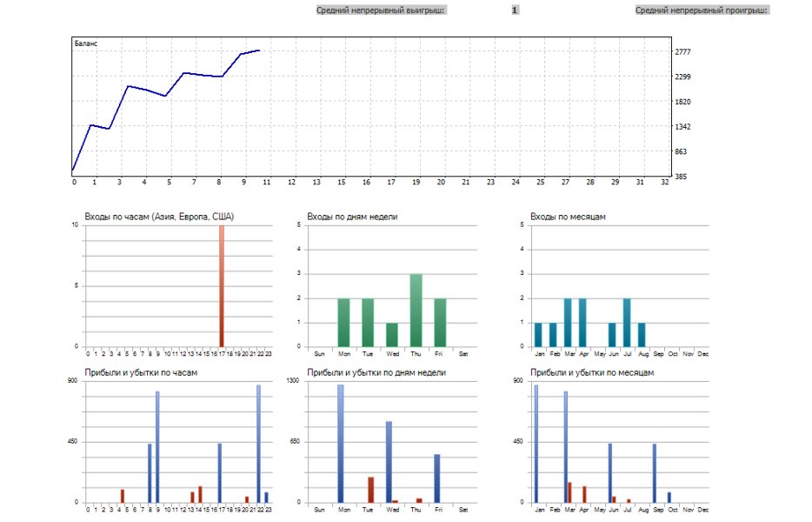Viewport: 812px width, 522px height.
Task: Select the July bar in Входы по месяцам
Action: tap(627, 323)
